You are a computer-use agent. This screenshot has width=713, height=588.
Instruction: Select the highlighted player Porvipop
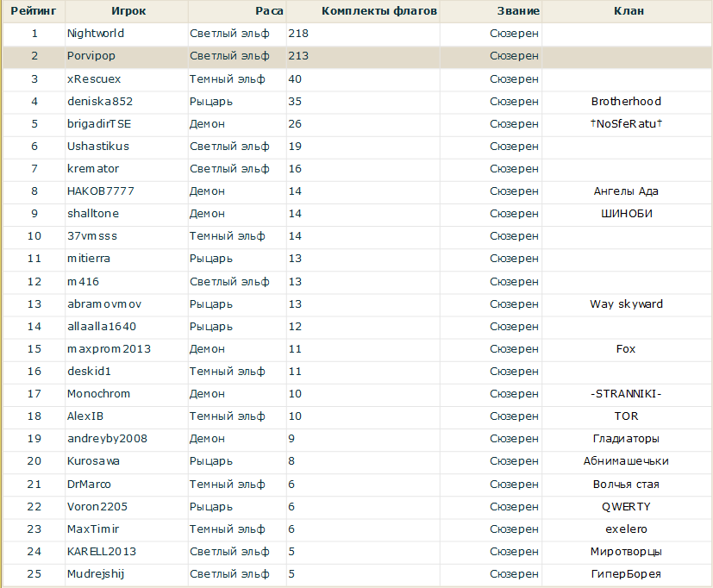91,56
